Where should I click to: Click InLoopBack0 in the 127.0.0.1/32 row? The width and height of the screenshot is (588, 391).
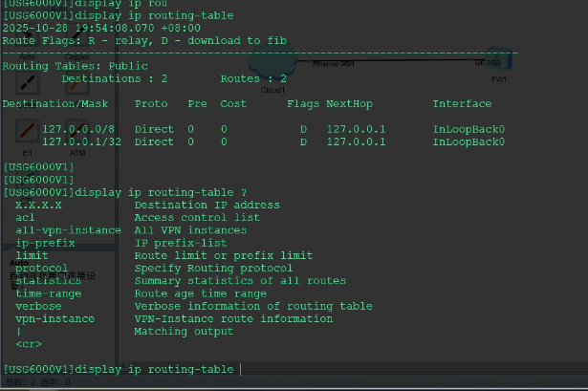click(x=468, y=142)
